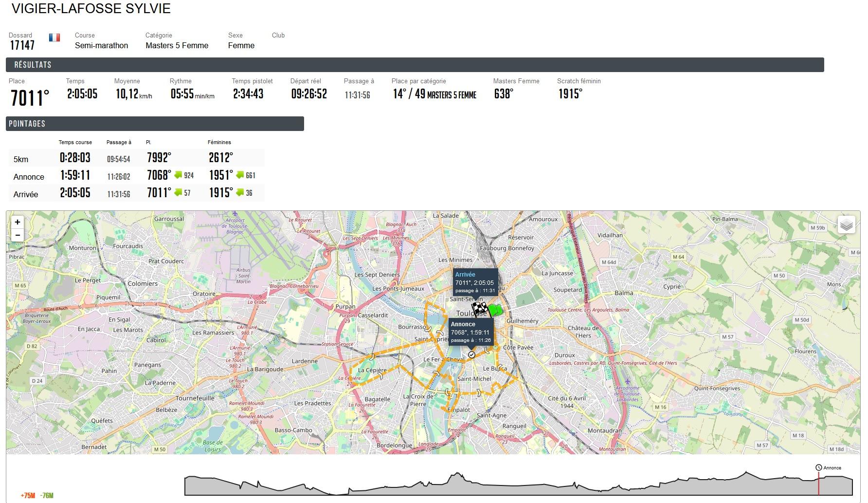Click the Annonce map popup
The image size is (868, 503).
point(471,332)
